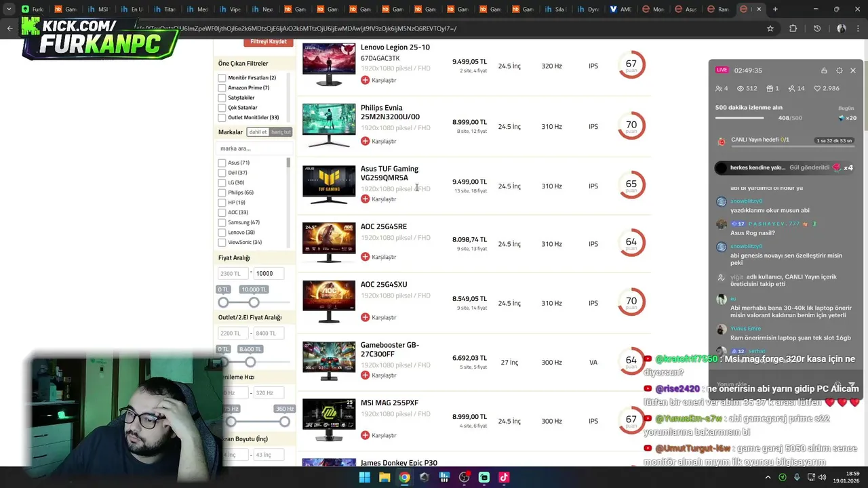Click price slider handle at 10.000 TL
The image size is (868, 488).
coord(254,302)
